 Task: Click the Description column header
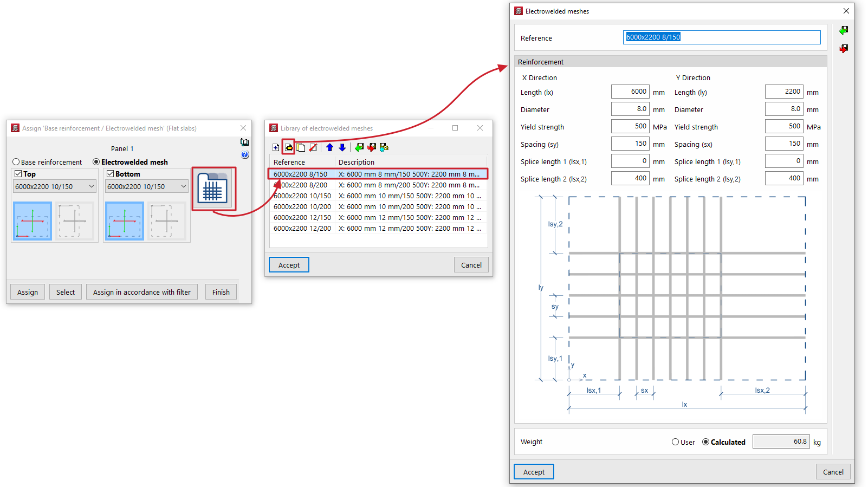click(411, 162)
